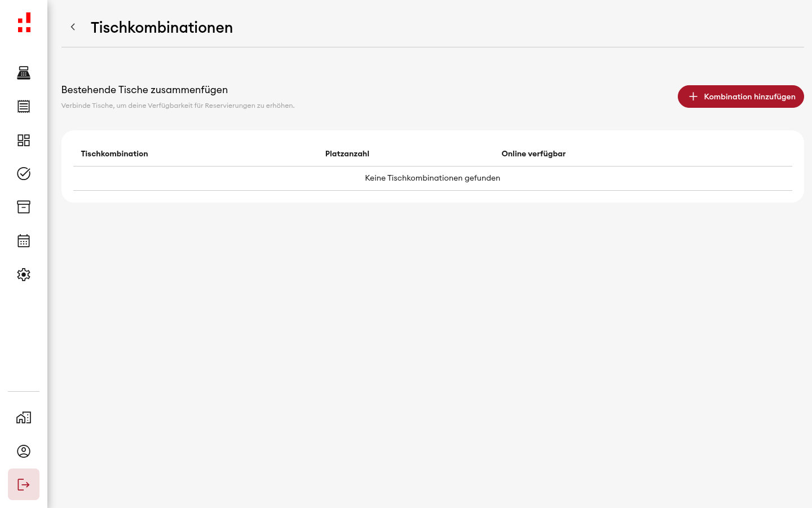Click the 'Verbinde Tische' description text
Screen dimensions: 812x508
[x=178, y=106]
